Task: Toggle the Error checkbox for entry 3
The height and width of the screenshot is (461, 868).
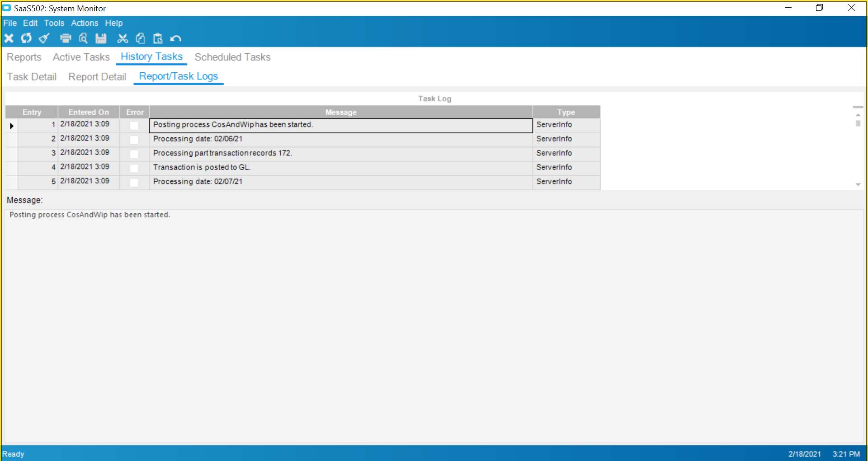Action: pos(134,154)
